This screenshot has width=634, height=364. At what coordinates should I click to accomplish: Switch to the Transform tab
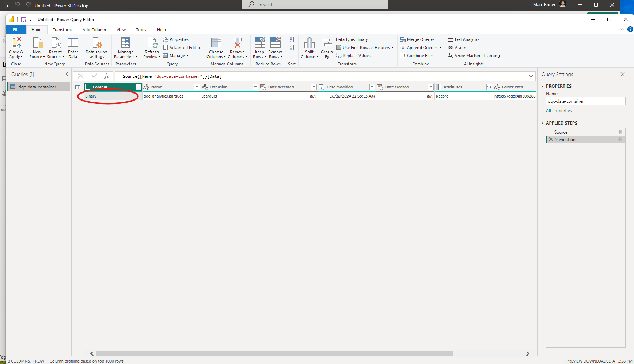[x=62, y=30]
